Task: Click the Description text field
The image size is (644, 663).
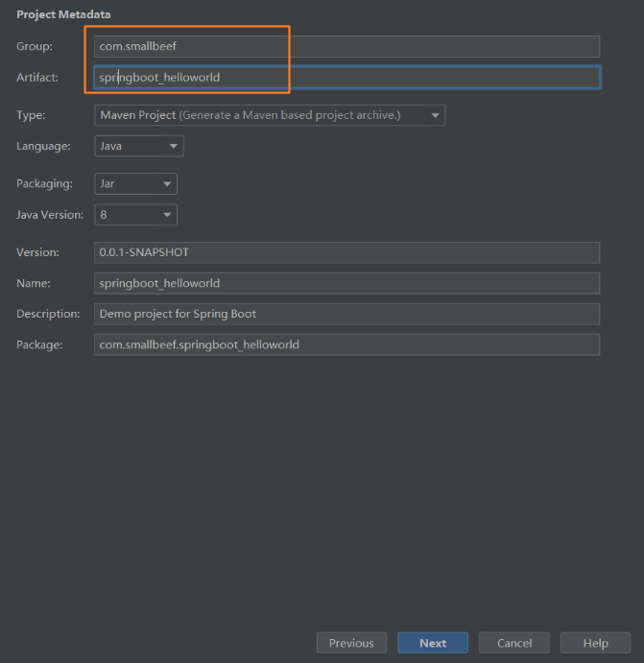Action: tap(346, 314)
